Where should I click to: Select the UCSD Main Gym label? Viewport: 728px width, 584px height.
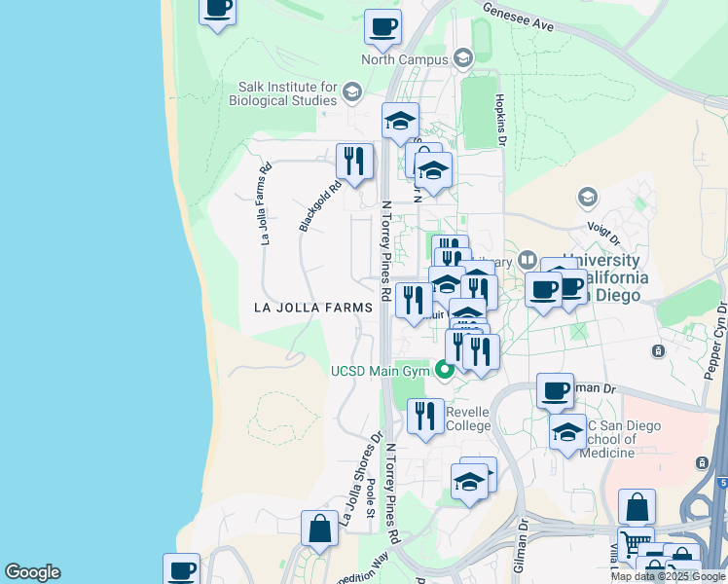[x=380, y=371]
